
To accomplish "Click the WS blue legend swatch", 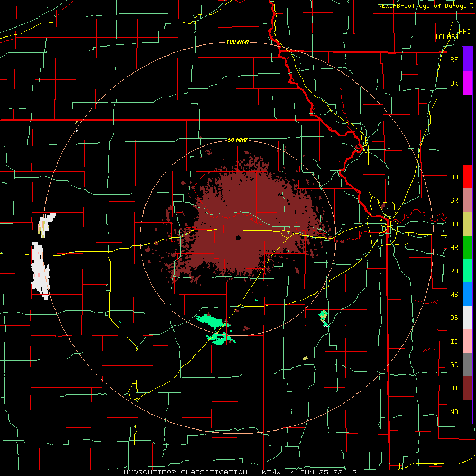I will 467,294.
